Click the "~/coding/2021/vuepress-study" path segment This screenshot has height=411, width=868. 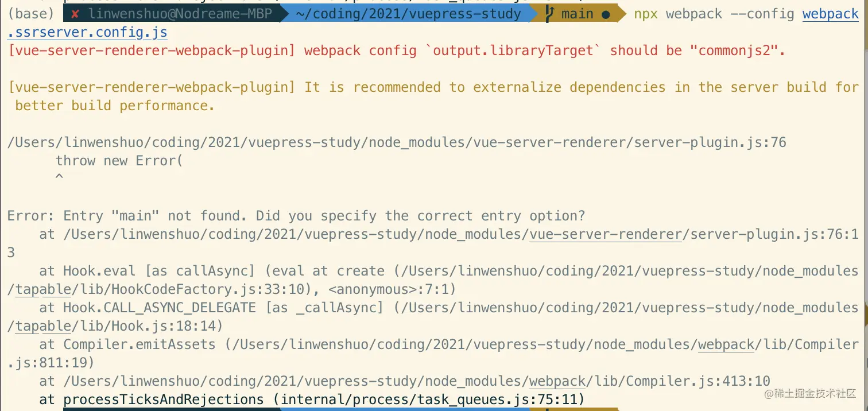pos(408,14)
